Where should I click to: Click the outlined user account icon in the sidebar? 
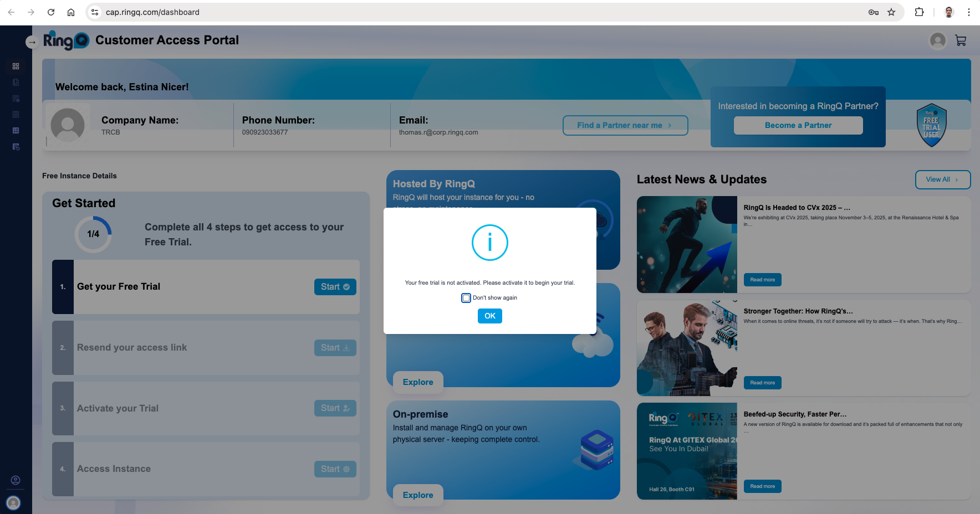16,480
